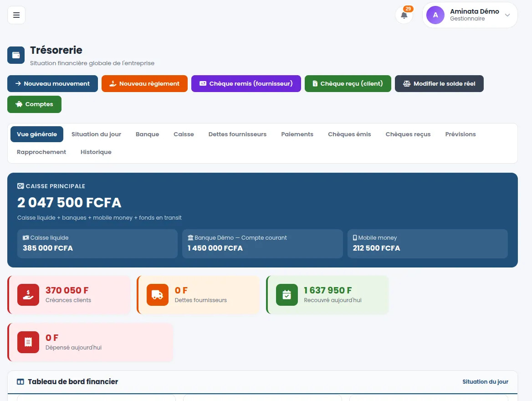
Task: Click the caisse liquide + banques subtitle
Action: (99, 218)
